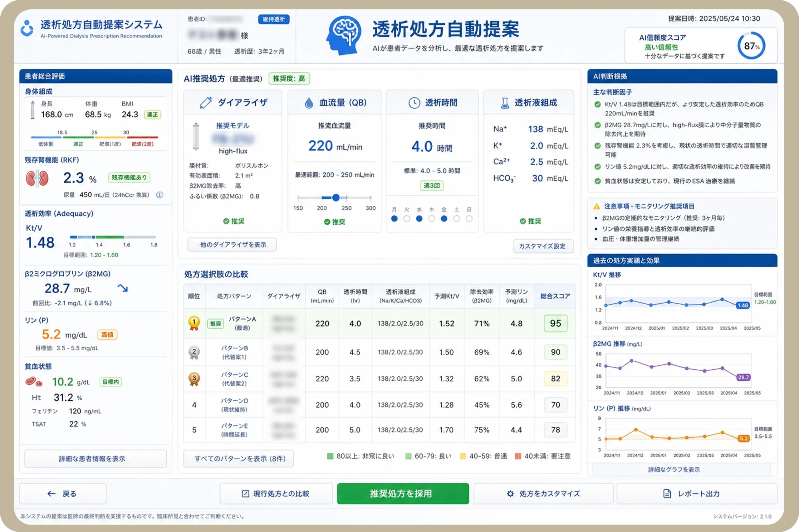This screenshot has width=799, height=532.
Task: Toggle Wednesday (水) dialysis day
Action: pyautogui.click(x=419, y=219)
